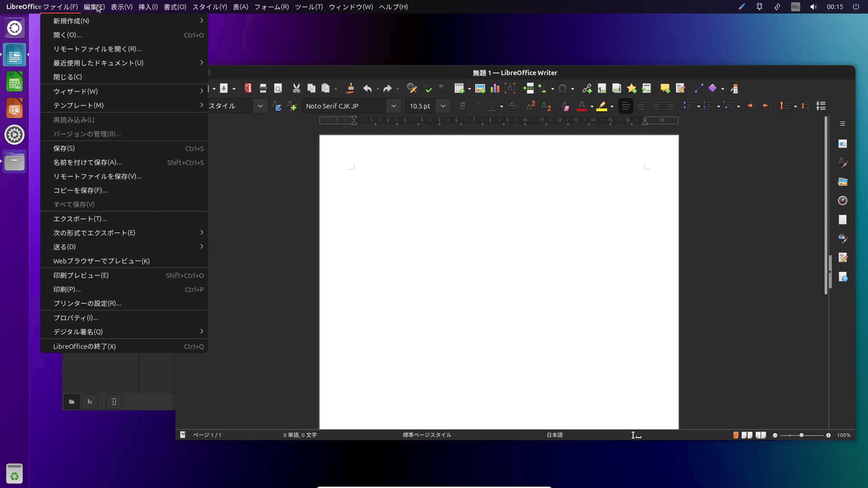Expand the Paragraph Style dropdown arrow
Image resolution: width=868 pixels, height=488 pixels.
coord(260,106)
